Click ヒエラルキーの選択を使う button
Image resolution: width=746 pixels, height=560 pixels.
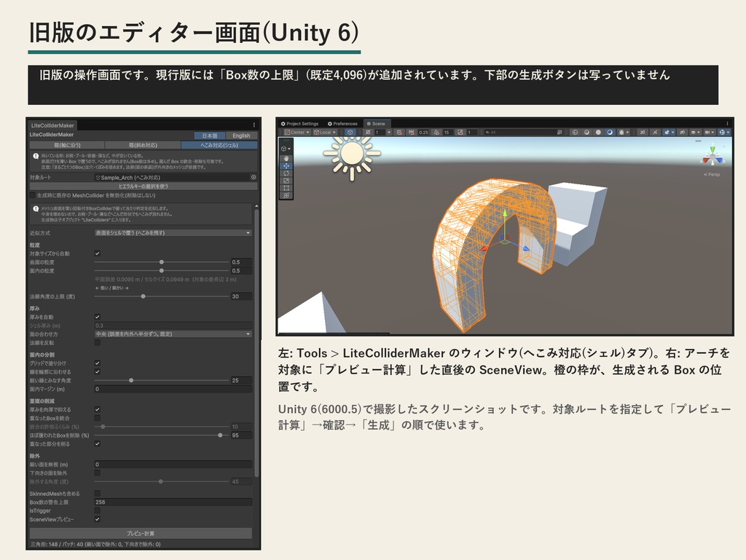[144, 186]
